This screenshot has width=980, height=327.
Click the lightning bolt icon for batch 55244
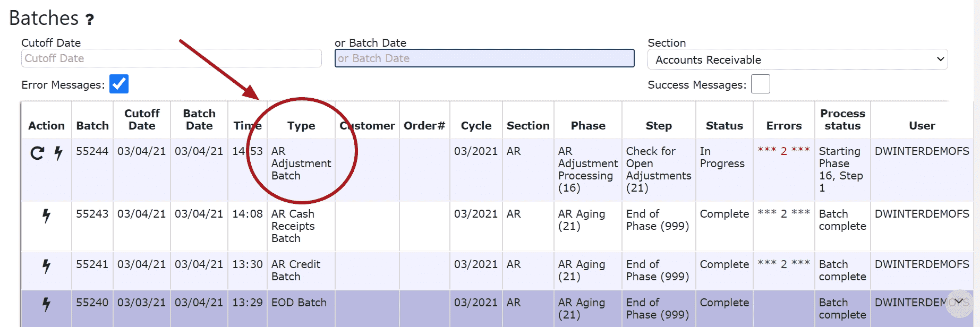click(x=58, y=153)
